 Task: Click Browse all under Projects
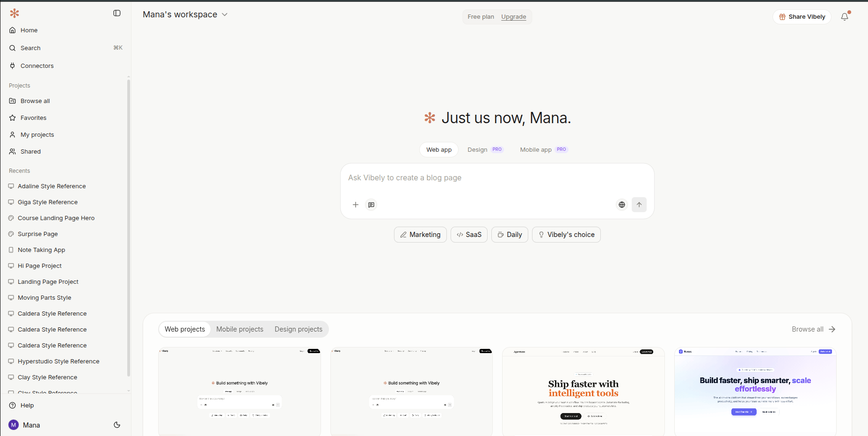tap(66, 101)
